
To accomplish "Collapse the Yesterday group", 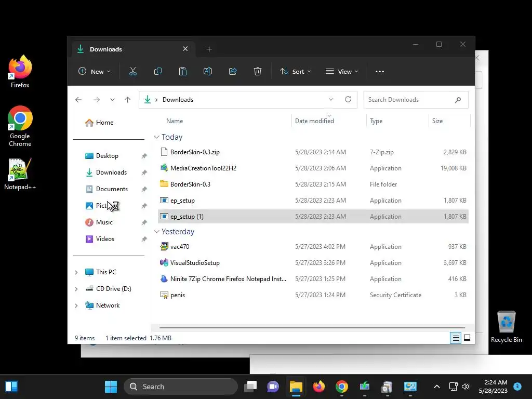I will point(156,232).
